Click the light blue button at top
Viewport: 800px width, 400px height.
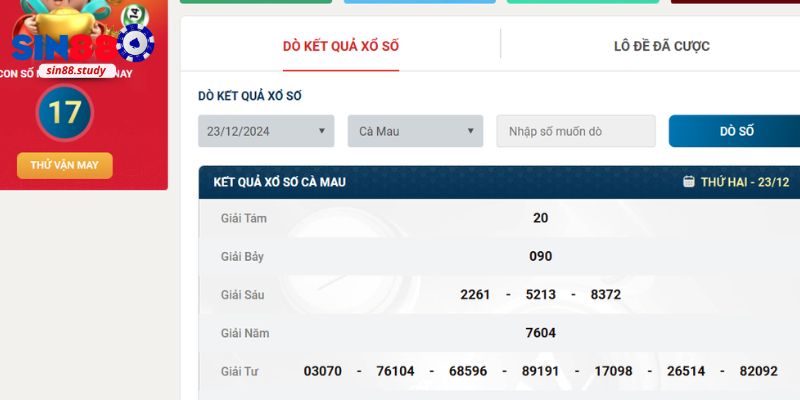tap(419, 2)
